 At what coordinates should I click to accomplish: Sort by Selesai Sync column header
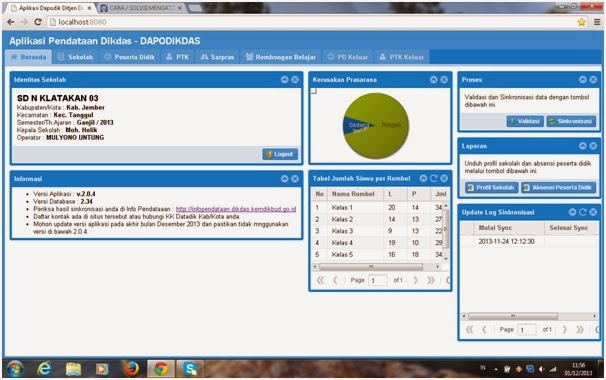571,228
